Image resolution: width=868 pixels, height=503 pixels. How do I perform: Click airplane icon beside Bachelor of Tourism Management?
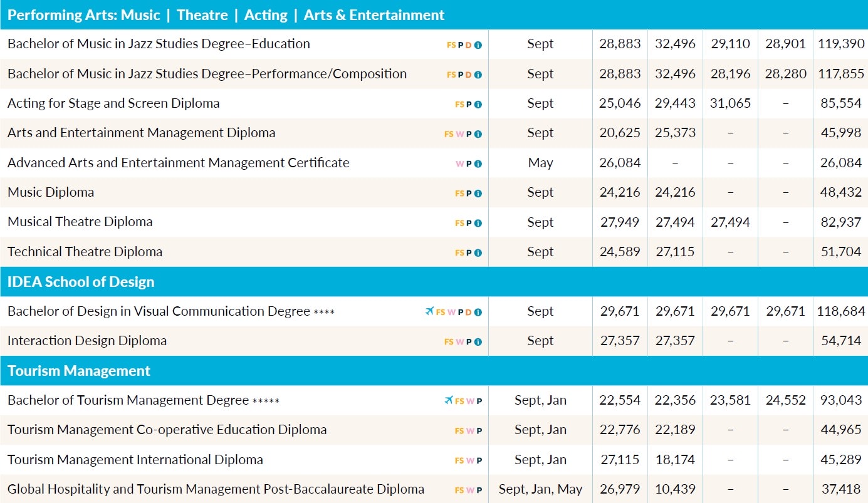coord(448,401)
